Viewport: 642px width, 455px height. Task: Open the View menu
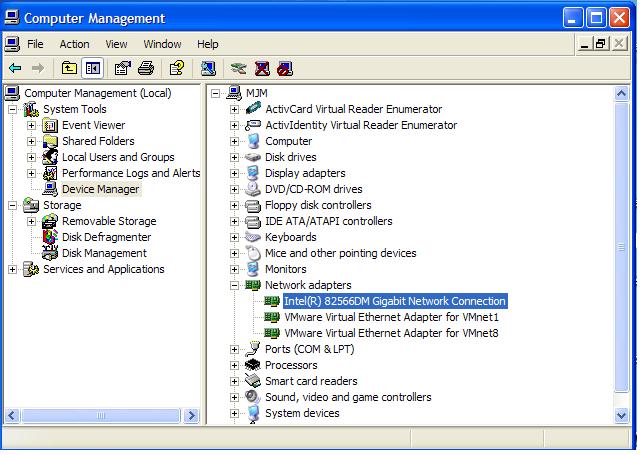point(116,44)
